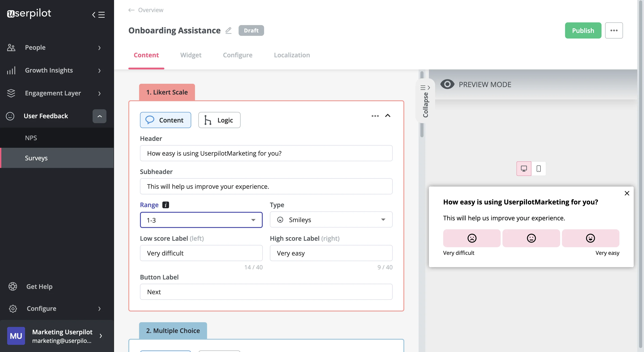Click the back arrow next to Overview

[131, 10]
